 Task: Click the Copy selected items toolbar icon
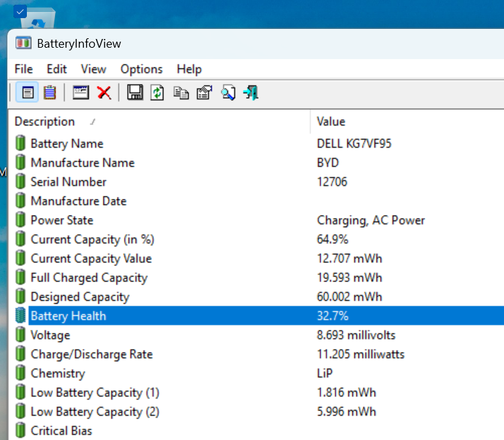(181, 93)
